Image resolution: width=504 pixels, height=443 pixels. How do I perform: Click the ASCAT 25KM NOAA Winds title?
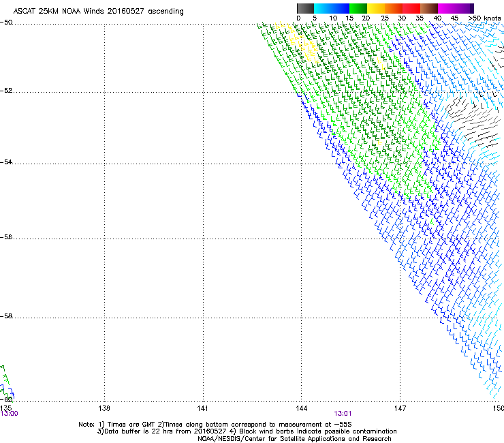tap(98, 11)
